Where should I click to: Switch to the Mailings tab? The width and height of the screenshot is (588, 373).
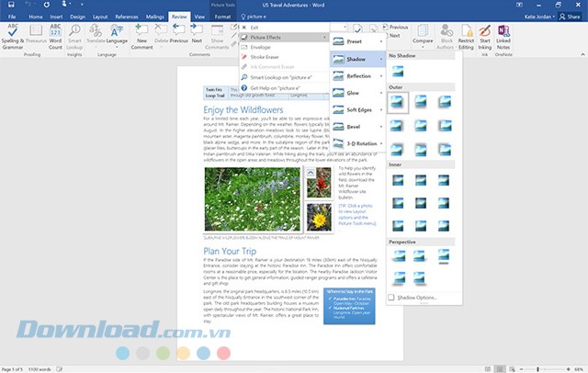[155, 17]
